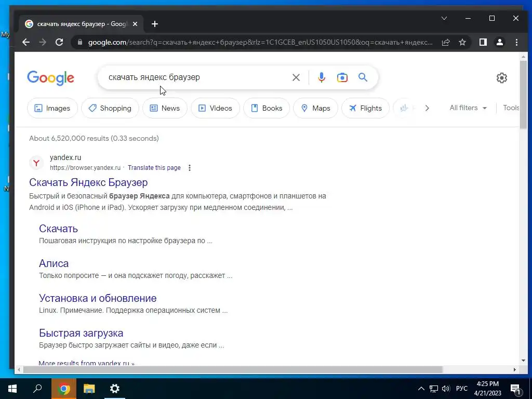Screen dimensions: 532x399
Task: Switch to Videos results
Action: (215, 108)
